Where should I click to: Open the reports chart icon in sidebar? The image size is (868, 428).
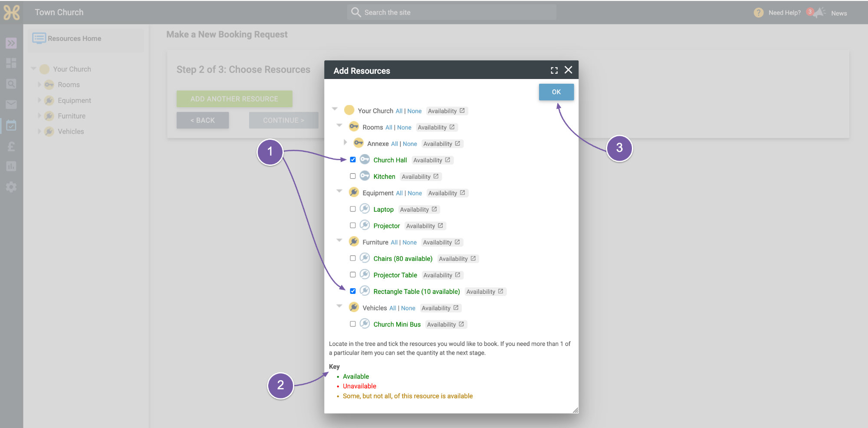(x=11, y=166)
